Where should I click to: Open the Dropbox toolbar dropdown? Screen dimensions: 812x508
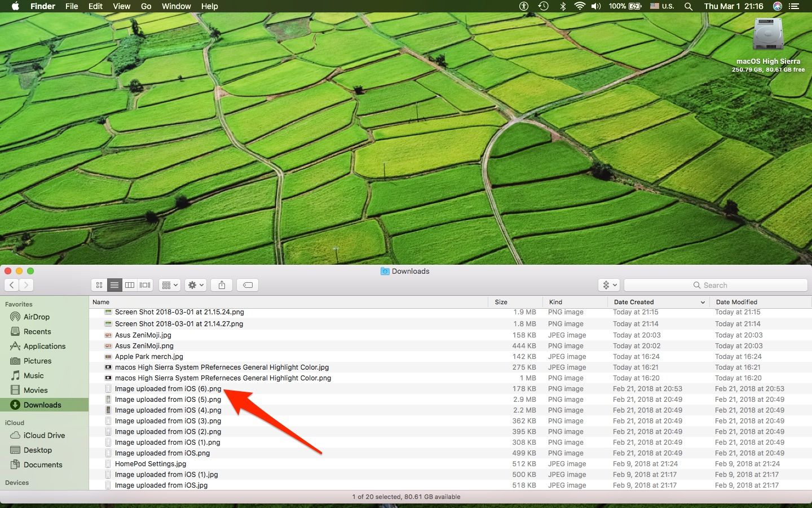pos(610,285)
